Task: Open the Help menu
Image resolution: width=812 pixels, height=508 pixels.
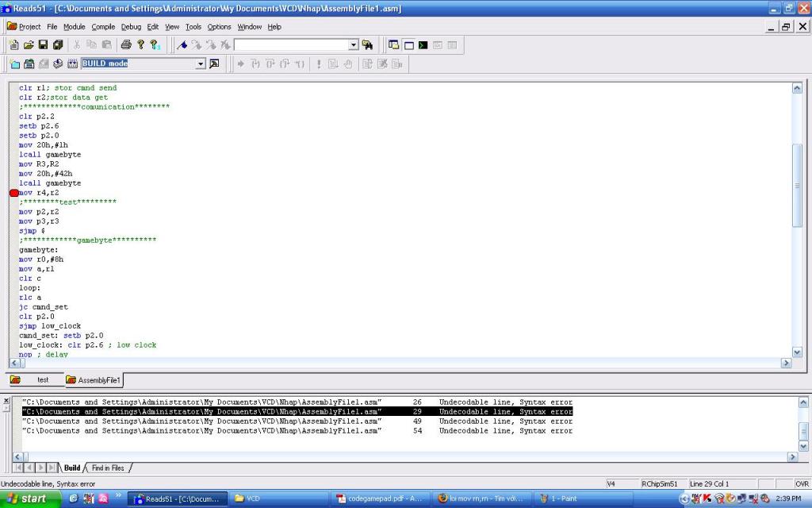Action: 274,26
